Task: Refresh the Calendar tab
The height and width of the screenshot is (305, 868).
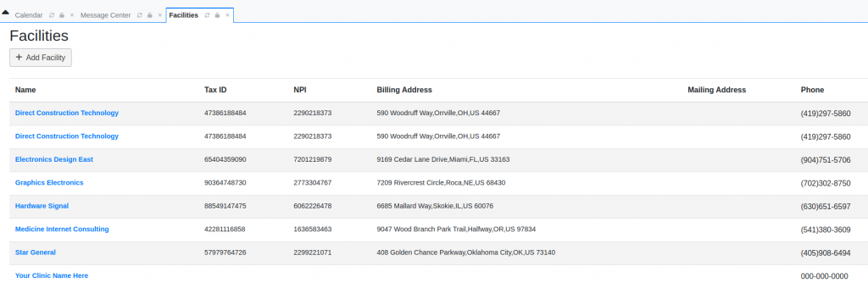Action: tap(52, 15)
